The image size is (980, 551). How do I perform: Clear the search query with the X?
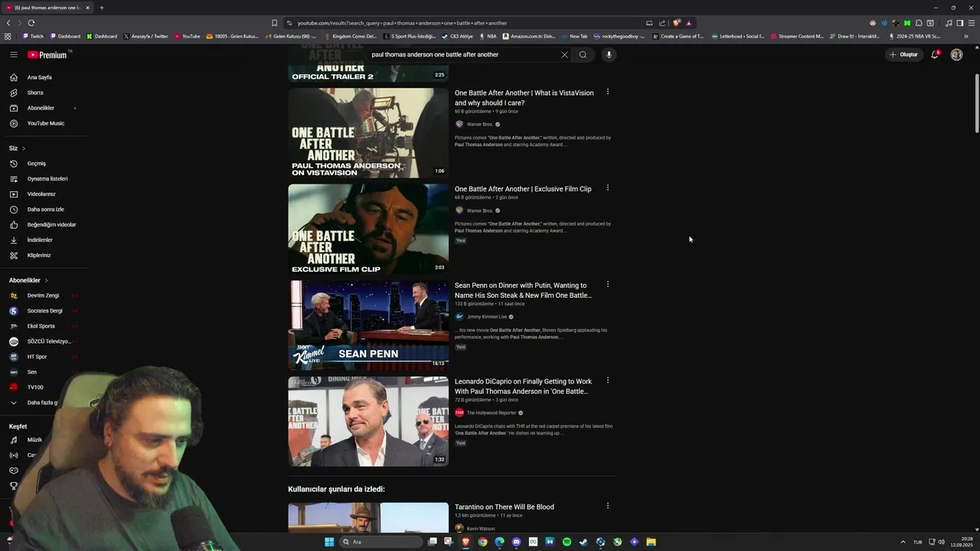pyautogui.click(x=564, y=54)
